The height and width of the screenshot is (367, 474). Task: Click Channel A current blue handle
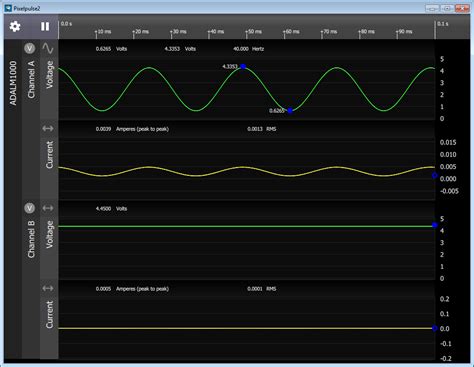[435, 175]
